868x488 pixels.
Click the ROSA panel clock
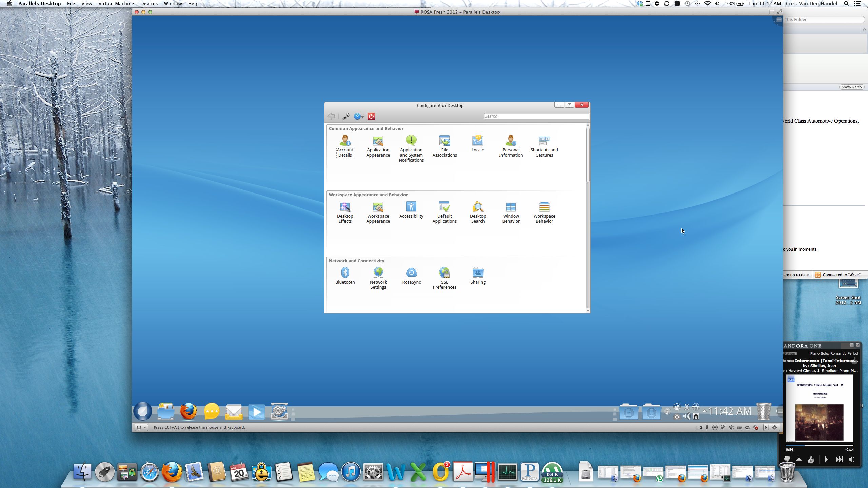coord(730,411)
